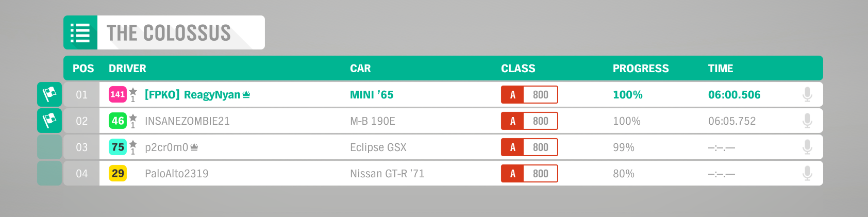Click the finish flag icon for position 02
Screen dimensions: 868x217
pyautogui.click(x=49, y=121)
